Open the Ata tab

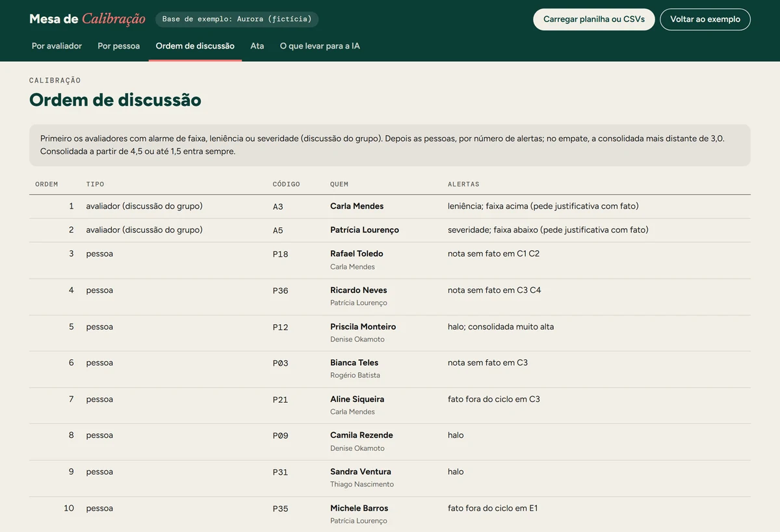coord(257,46)
